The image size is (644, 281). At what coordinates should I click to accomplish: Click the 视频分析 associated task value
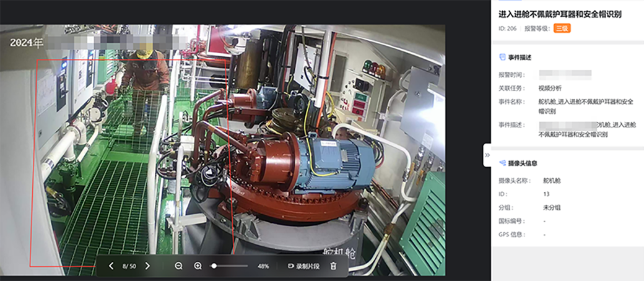(x=550, y=88)
